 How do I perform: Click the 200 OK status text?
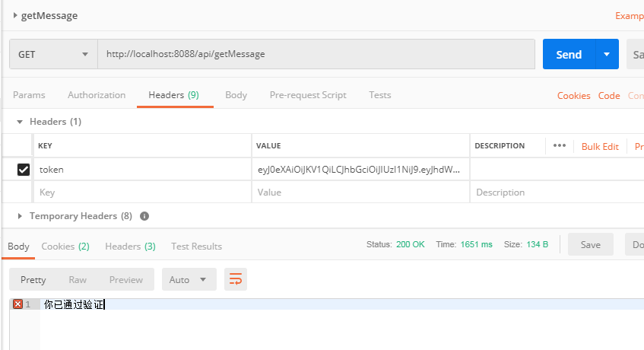[411, 244]
